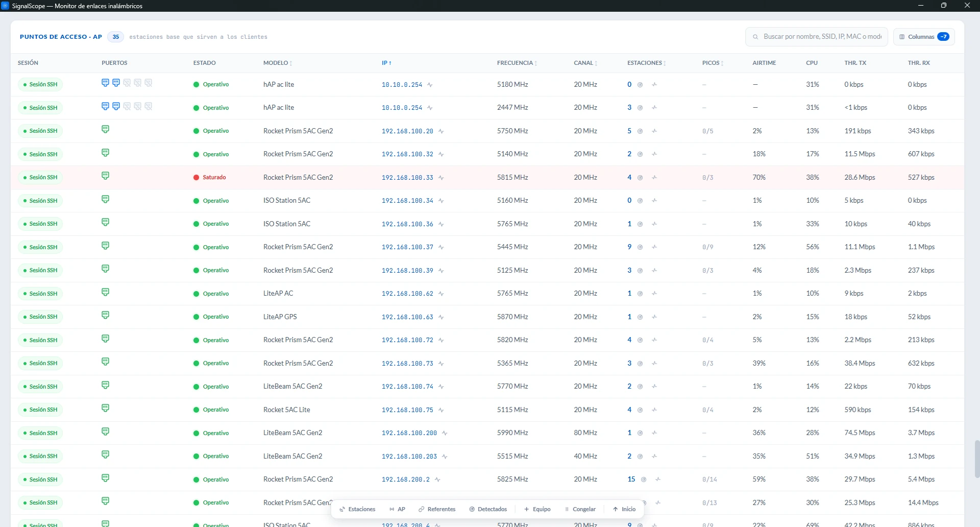The image size is (980, 527).
Task: Open Sesión SSH for the Saturado access point
Action: point(40,178)
